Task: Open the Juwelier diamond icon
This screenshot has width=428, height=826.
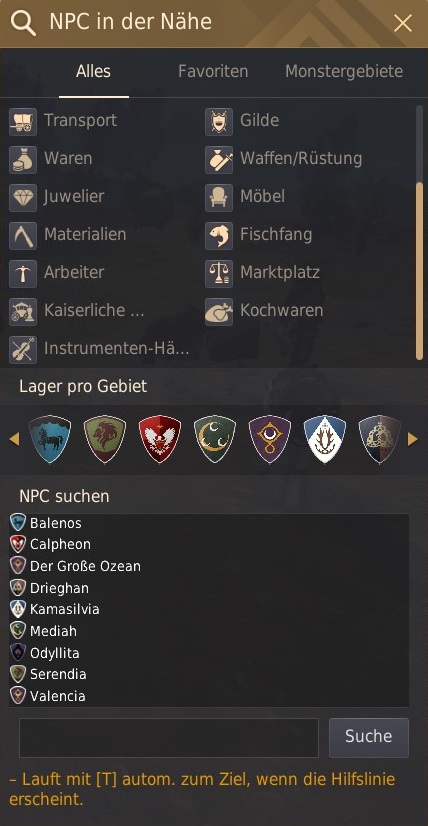Action: coord(23,198)
